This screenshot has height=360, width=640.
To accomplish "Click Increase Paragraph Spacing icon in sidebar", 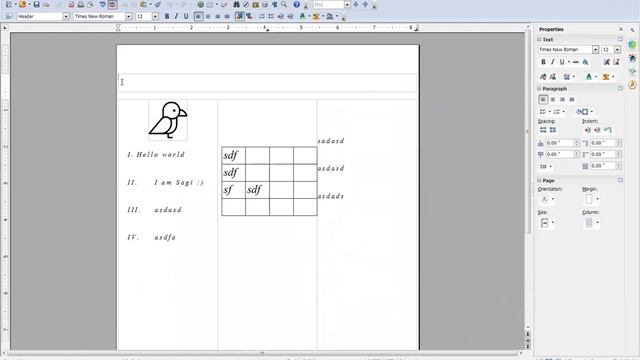I will 543,130.
